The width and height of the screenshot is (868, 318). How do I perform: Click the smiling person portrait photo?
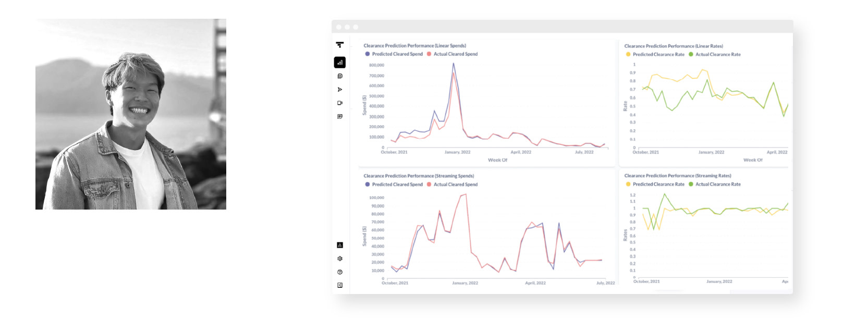(131, 114)
